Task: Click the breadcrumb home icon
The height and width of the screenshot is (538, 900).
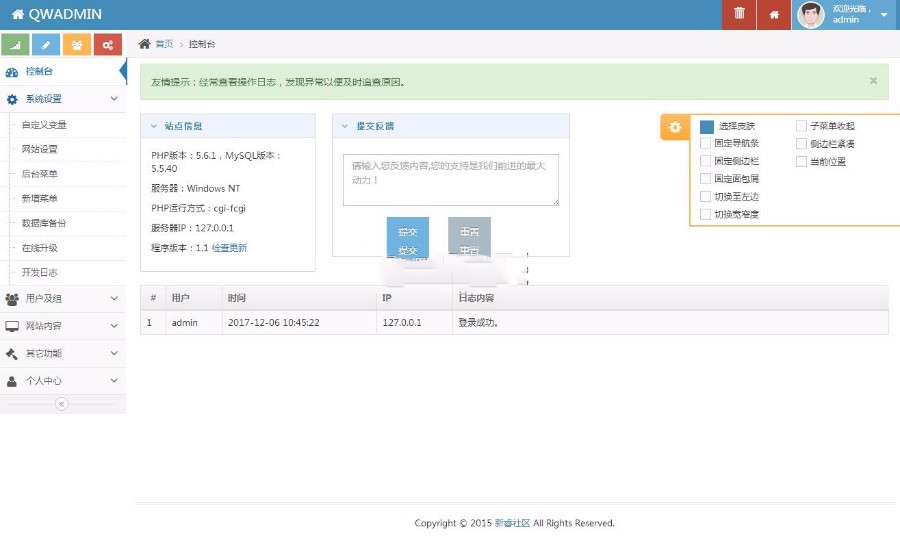Action: click(145, 44)
